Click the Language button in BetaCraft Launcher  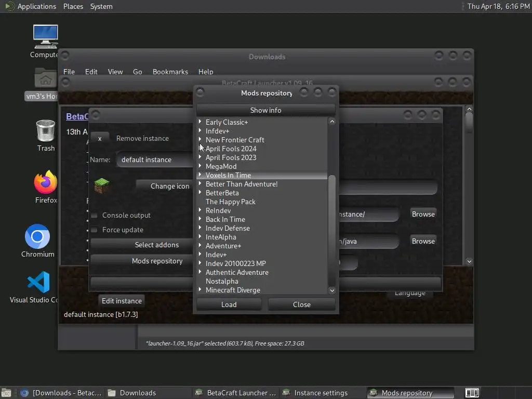410,293
